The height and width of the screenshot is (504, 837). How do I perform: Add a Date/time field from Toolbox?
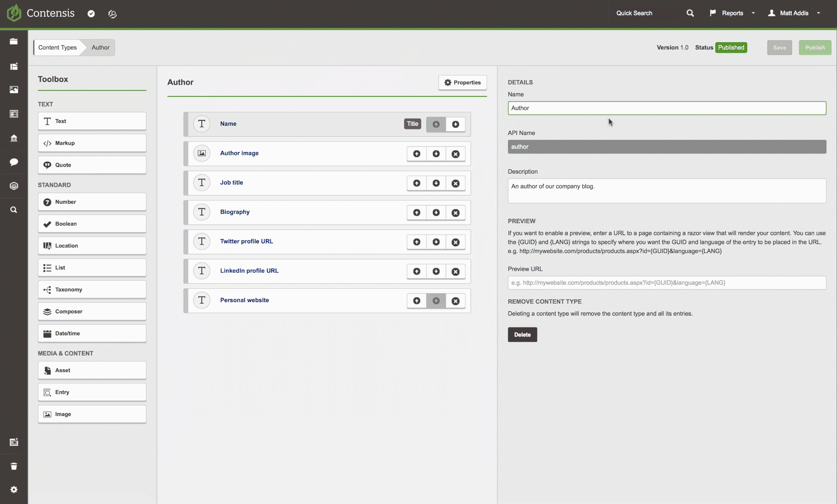[x=92, y=333]
